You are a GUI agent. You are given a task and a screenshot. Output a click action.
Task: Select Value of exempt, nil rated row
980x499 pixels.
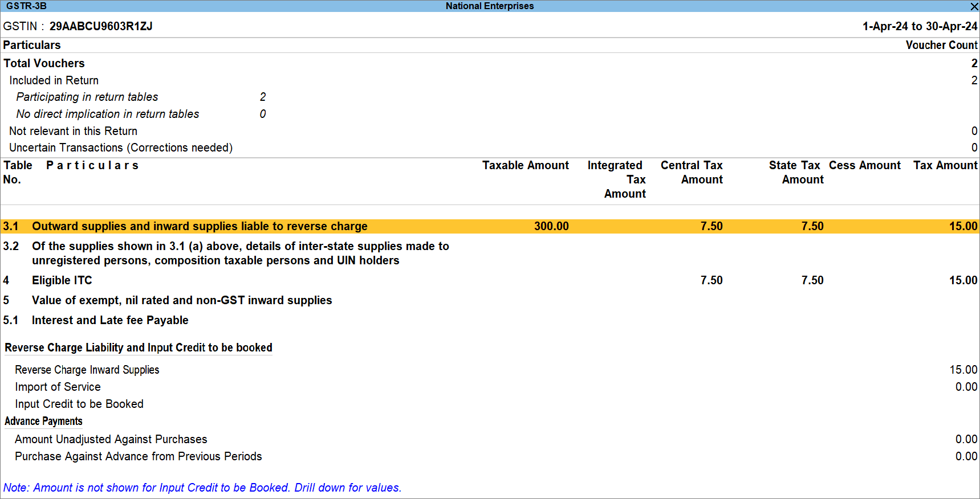(182, 300)
